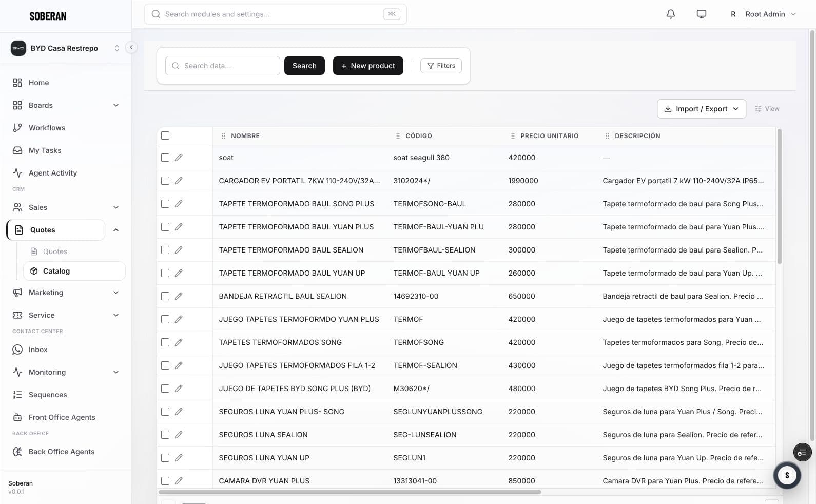Check SEGUROS LUNA SEALION checkbox

[x=165, y=435]
